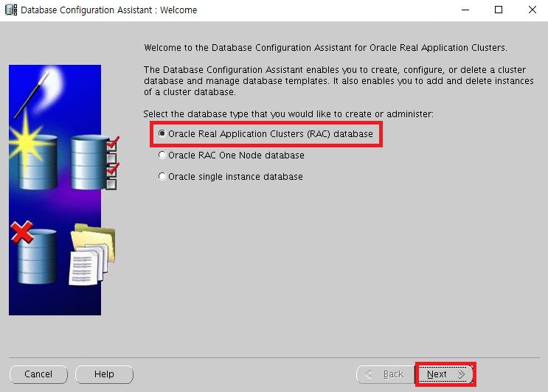Maximize the Database Configuration Assistant window

499,10
